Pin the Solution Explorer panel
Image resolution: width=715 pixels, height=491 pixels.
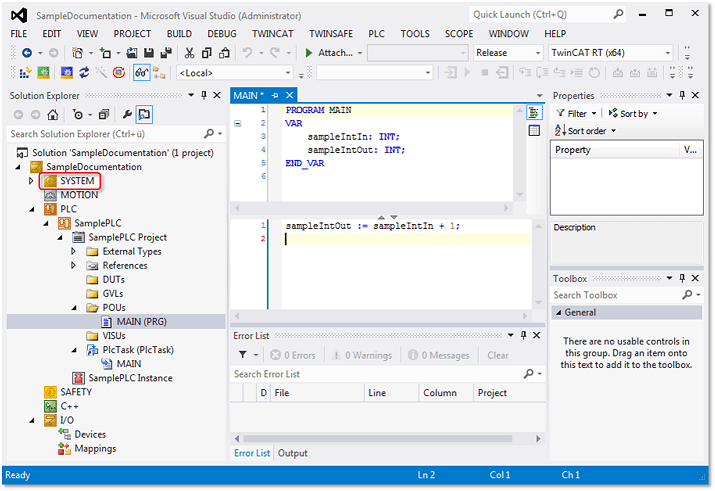click(204, 95)
